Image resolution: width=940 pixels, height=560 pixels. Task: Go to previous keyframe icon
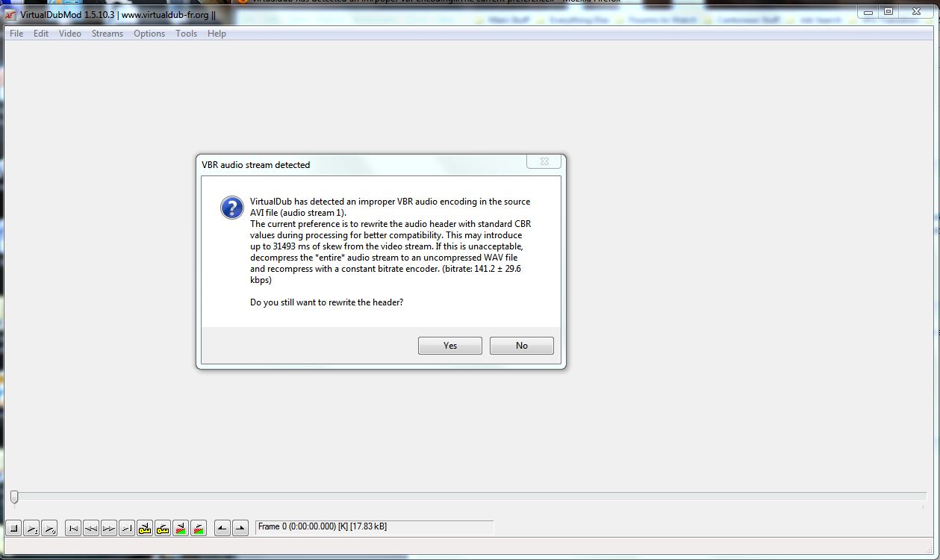[x=145, y=529]
